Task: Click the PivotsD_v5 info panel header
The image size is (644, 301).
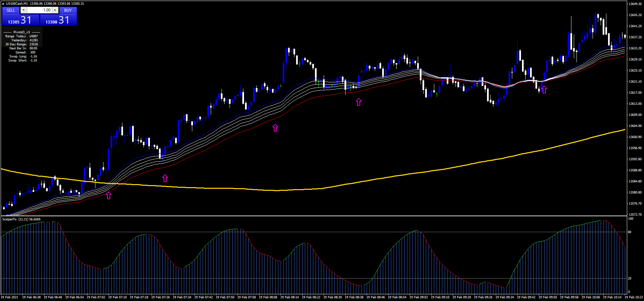Action: coord(22,32)
